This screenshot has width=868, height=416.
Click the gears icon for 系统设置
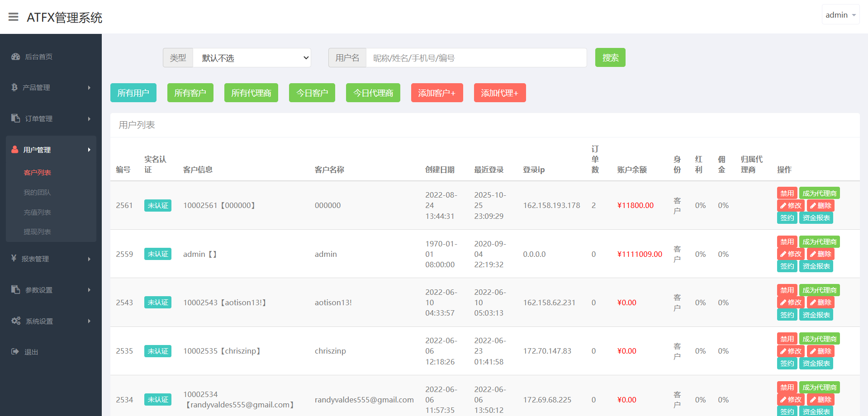pos(16,321)
